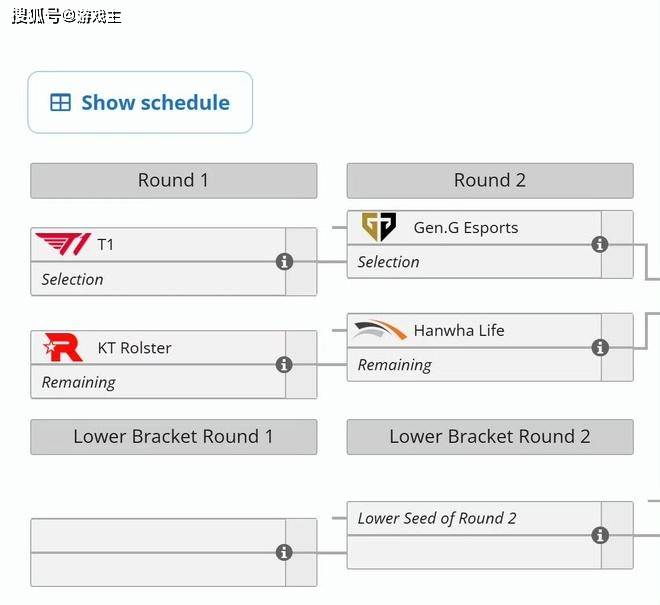Open the Hanwha Life match info icon
The height and width of the screenshot is (605, 660).
600,348
